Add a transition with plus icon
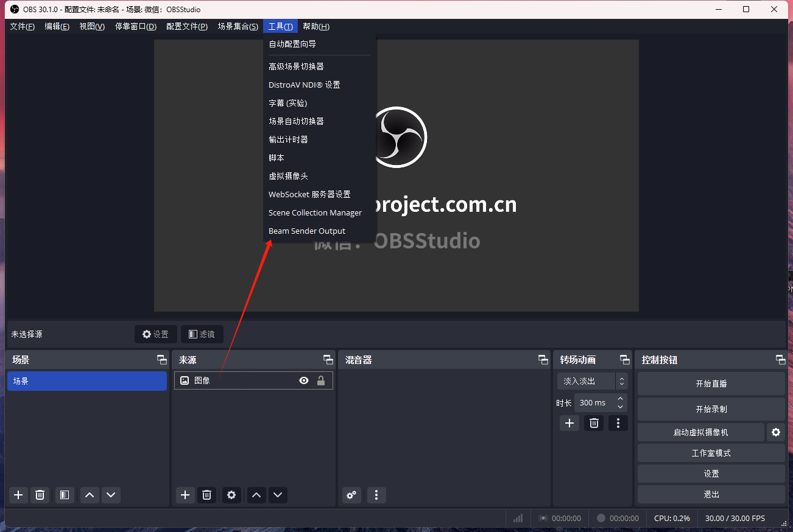This screenshot has width=793, height=532. tap(569, 423)
